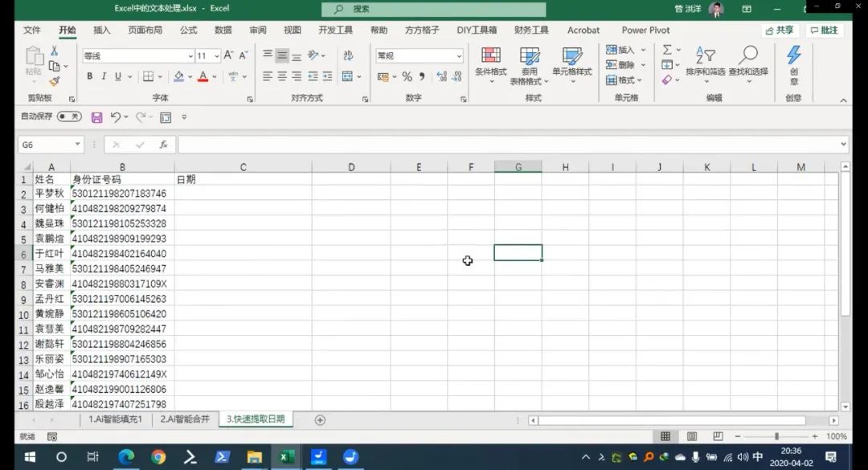
Task: Decrease font size with smaller A icon
Action: tap(243, 55)
